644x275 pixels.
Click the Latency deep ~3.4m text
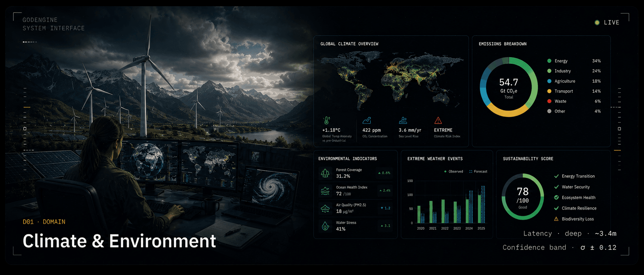tap(570, 233)
